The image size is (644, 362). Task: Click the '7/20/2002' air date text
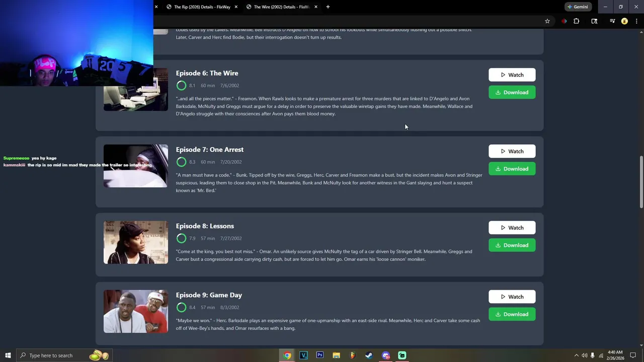pyautogui.click(x=231, y=162)
